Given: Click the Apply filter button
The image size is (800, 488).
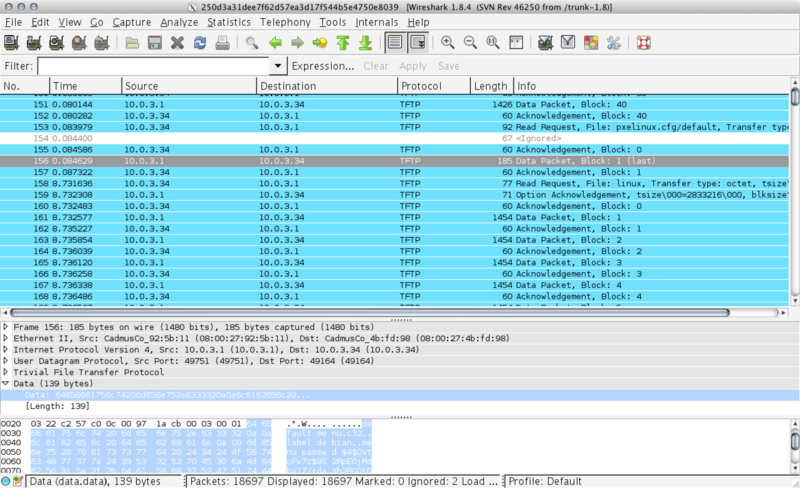Looking at the screenshot, I should [413, 66].
